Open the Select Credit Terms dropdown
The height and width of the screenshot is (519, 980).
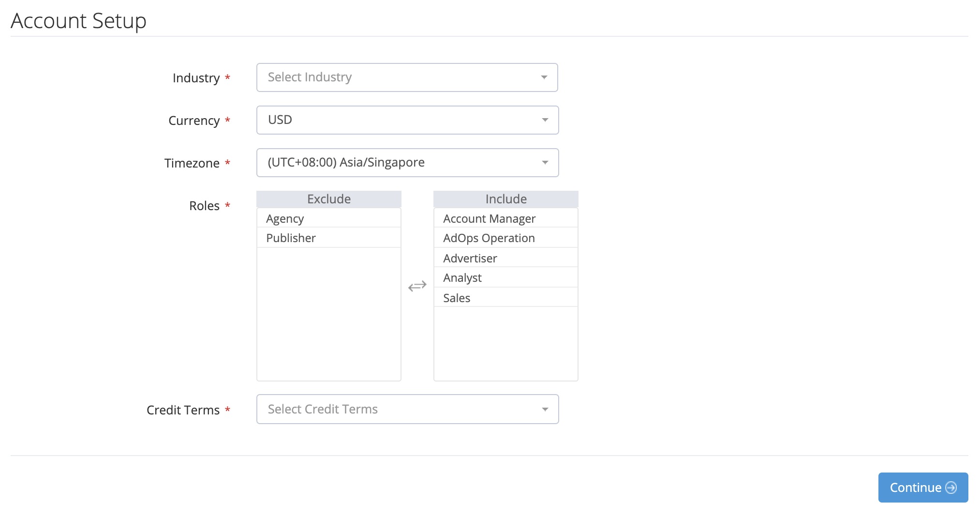pyautogui.click(x=397, y=410)
